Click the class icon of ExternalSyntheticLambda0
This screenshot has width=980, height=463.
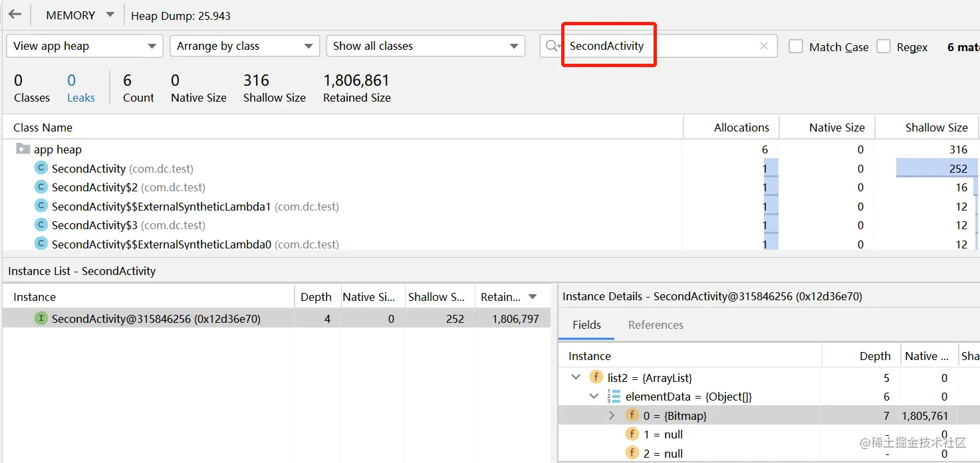41,244
